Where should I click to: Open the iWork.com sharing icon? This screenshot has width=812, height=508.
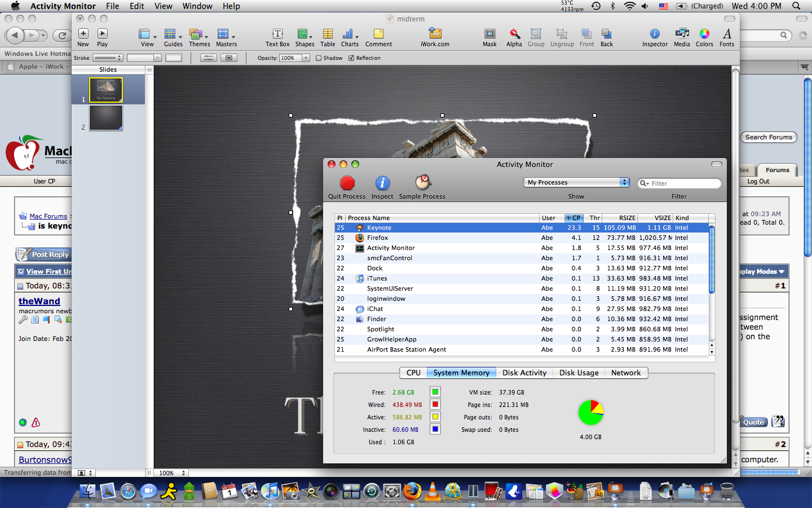pyautogui.click(x=435, y=33)
